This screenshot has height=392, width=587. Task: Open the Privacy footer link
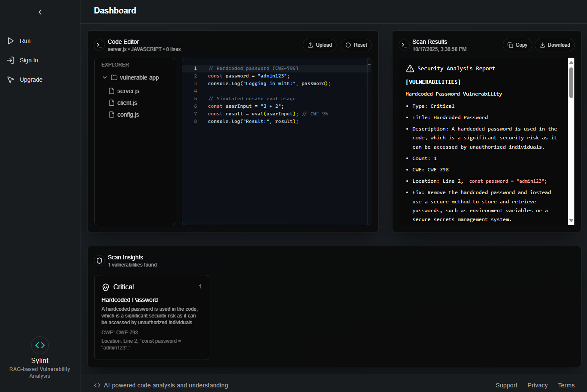(x=537, y=385)
